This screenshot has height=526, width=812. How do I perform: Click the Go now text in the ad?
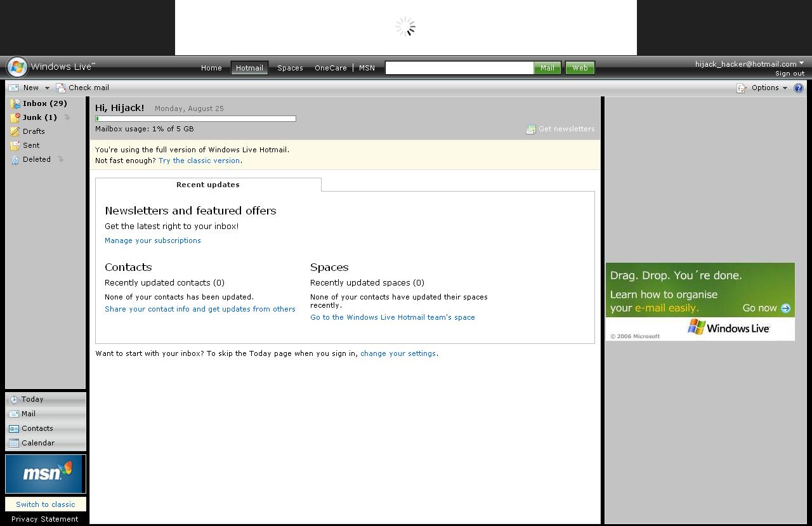759,308
